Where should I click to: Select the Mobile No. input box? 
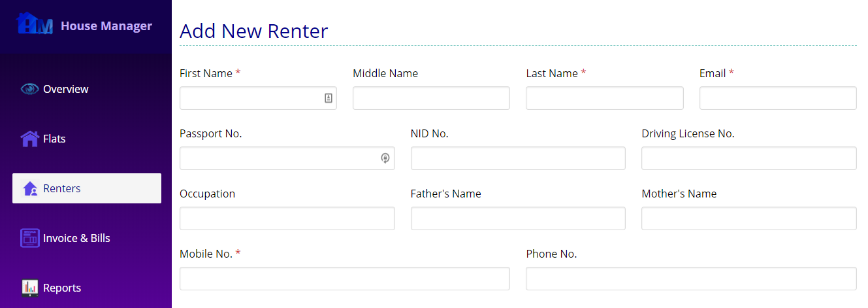(x=345, y=279)
